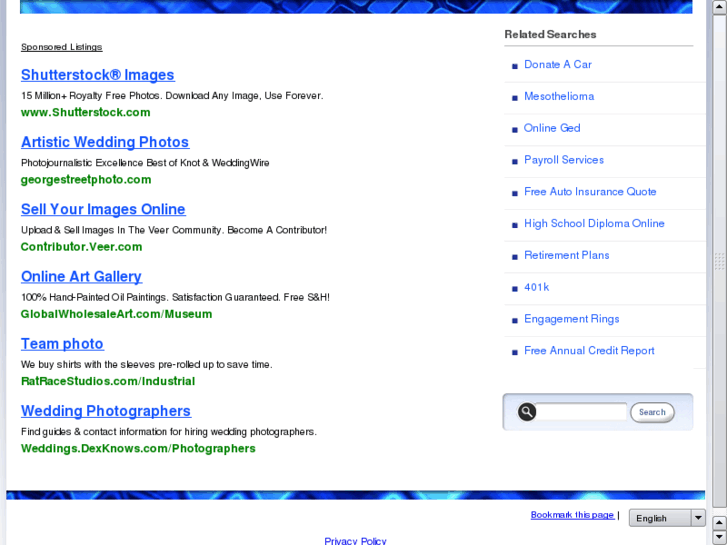Select Retirement Plans related search
This screenshot has height=545, width=727.
coord(567,256)
